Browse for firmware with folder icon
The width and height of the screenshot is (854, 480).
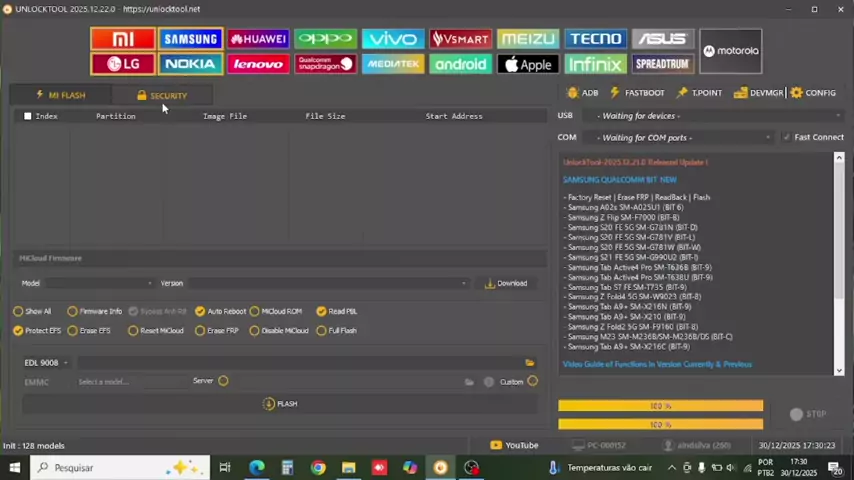pos(529,363)
